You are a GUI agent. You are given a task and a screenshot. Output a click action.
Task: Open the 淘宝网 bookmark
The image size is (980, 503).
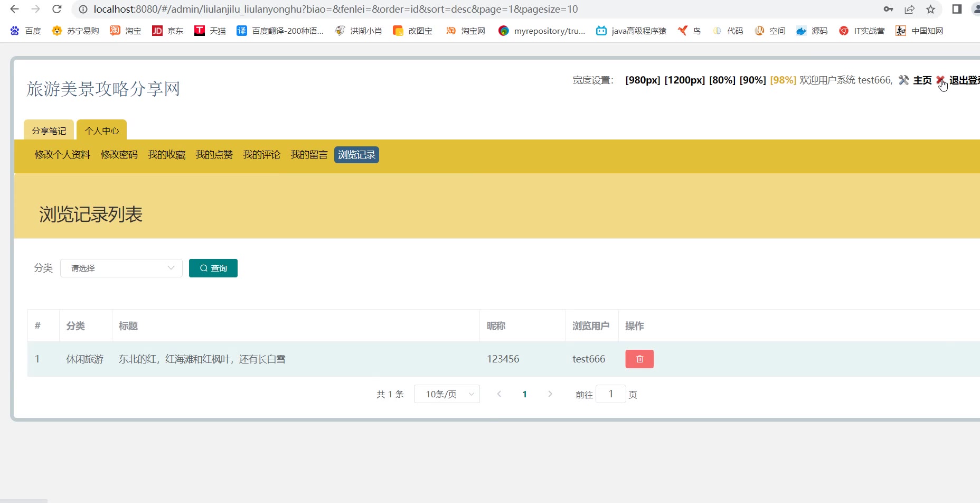pyautogui.click(x=466, y=31)
